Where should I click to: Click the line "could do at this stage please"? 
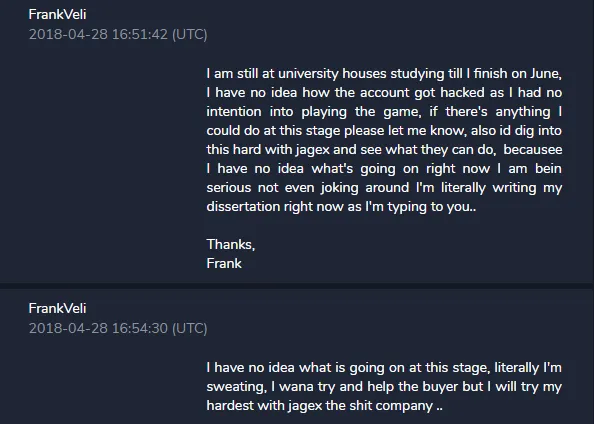384,130
